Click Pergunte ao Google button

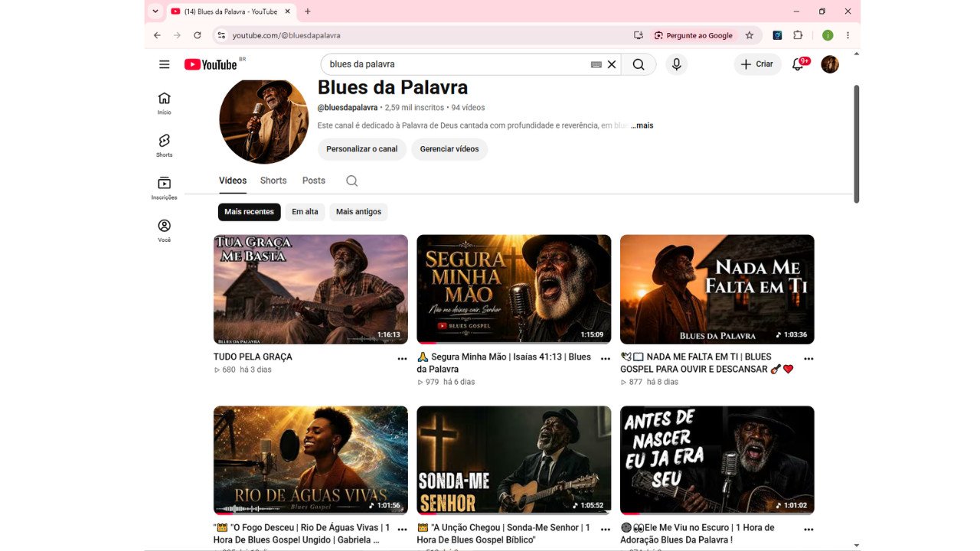(693, 35)
